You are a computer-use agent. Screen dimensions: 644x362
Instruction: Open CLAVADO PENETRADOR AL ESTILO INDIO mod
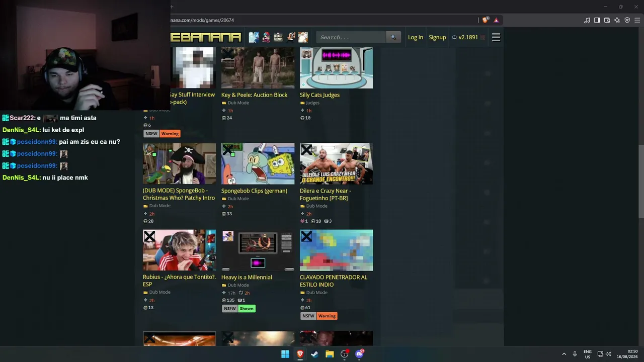point(334,281)
